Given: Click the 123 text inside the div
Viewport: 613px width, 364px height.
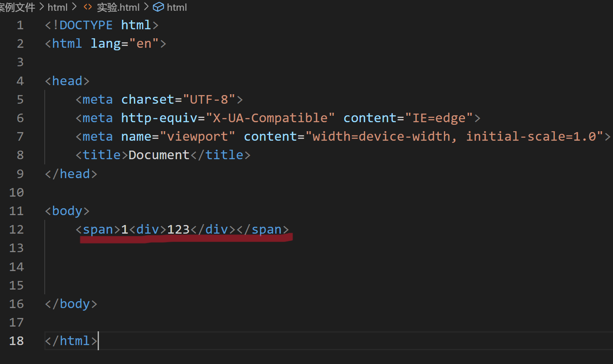Looking at the screenshot, I should 179,229.
